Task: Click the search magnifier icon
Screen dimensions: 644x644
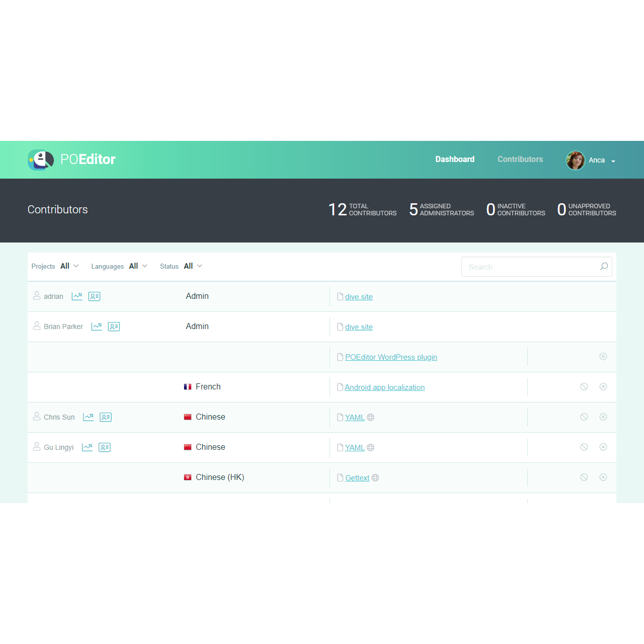Action: 604,267
